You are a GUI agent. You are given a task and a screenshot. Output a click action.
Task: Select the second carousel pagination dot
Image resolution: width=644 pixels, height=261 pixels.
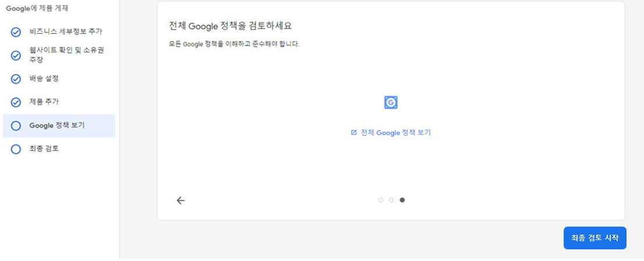tap(391, 200)
